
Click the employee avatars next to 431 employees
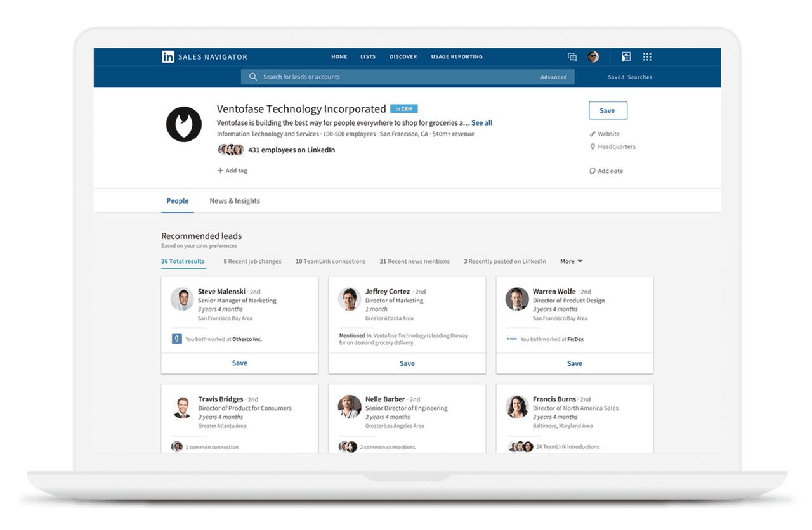click(x=231, y=150)
